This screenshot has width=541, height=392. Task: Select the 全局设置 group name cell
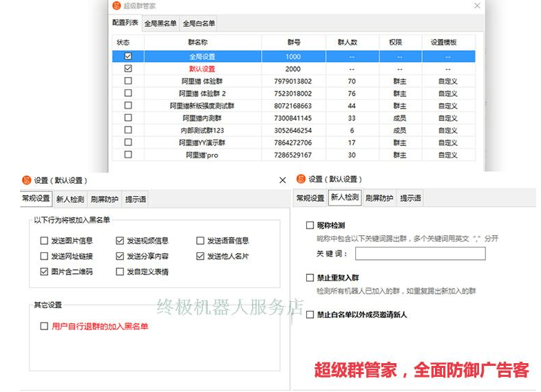pyautogui.click(x=202, y=56)
